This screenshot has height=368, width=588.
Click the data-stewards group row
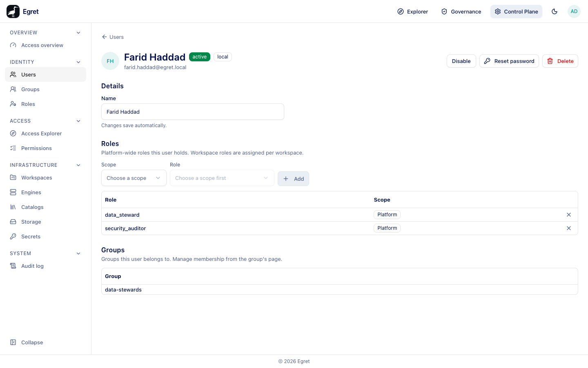point(340,289)
